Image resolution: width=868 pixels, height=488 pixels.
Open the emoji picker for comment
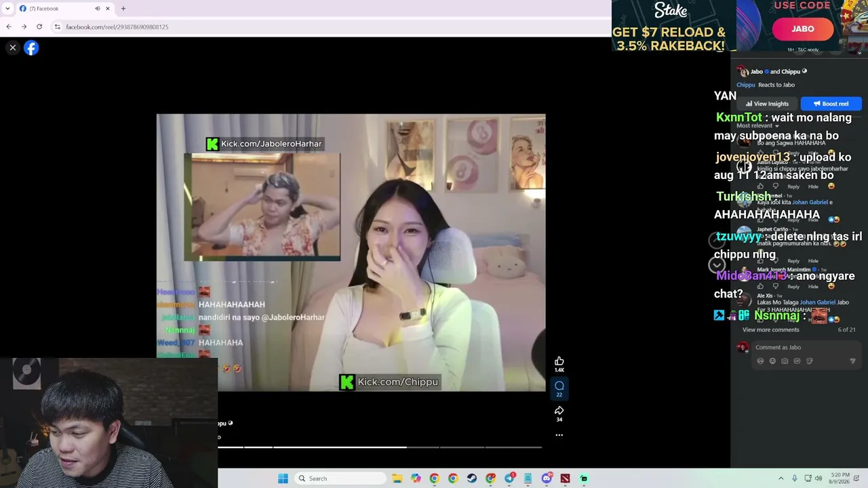(772, 361)
